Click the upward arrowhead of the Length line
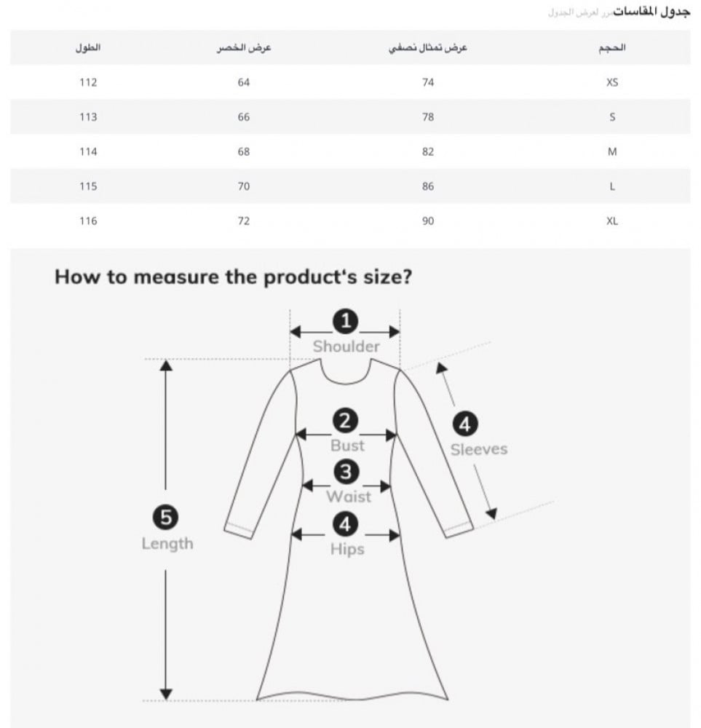The width and height of the screenshot is (701, 728). point(166,365)
